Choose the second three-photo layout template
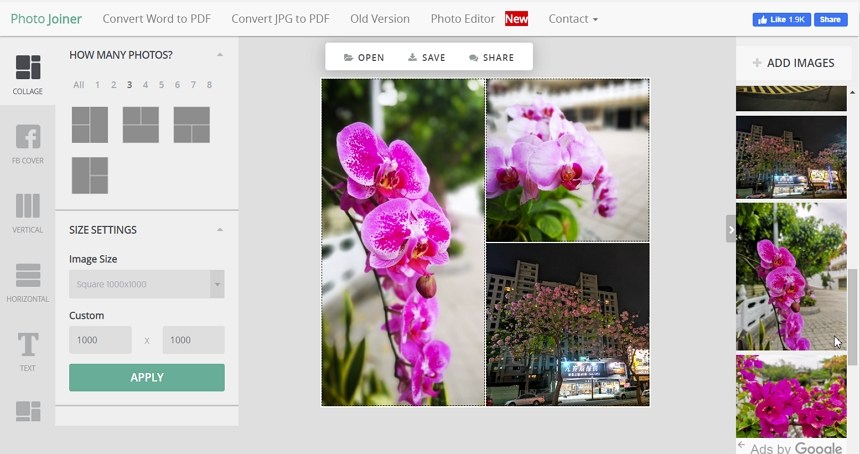Viewport: 860px width, 454px height. tap(140, 125)
